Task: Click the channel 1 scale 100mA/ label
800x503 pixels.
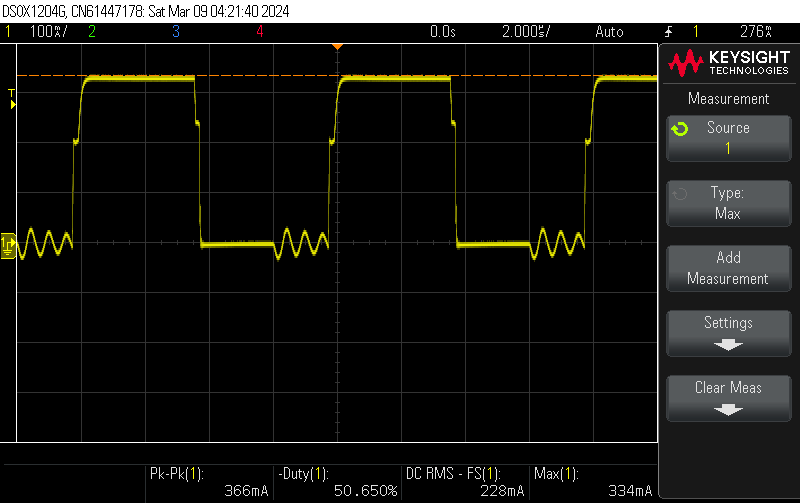Action: tap(48, 32)
